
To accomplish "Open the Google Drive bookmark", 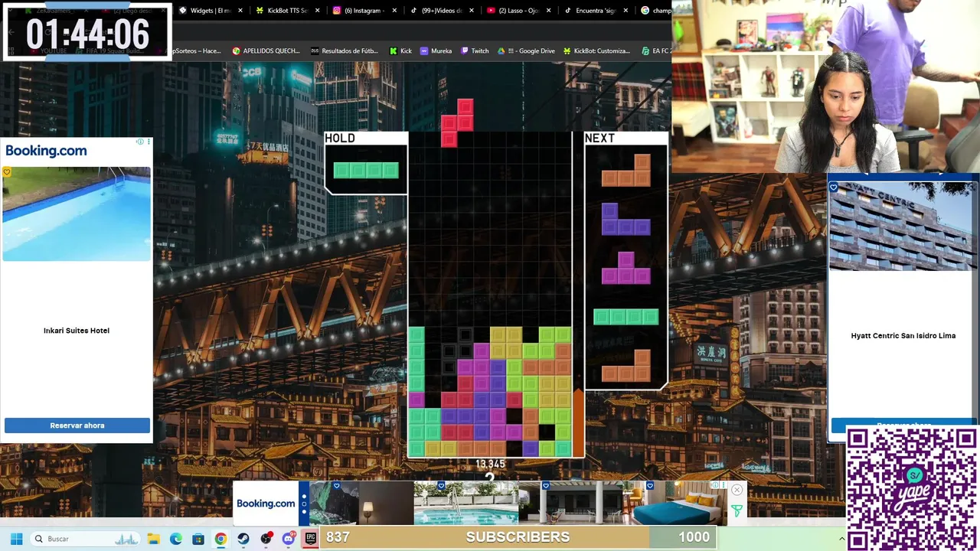I will (x=527, y=51).
